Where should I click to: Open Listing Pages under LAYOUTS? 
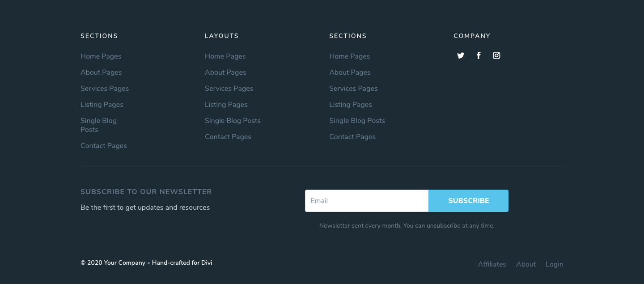pyautogui.click(x=226, y=104)
